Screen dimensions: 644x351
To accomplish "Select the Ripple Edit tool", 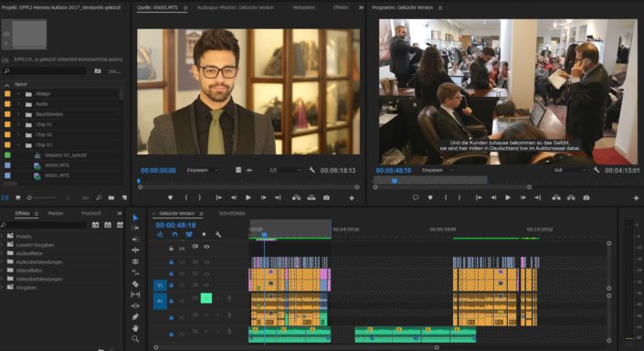I will (135, 239).
